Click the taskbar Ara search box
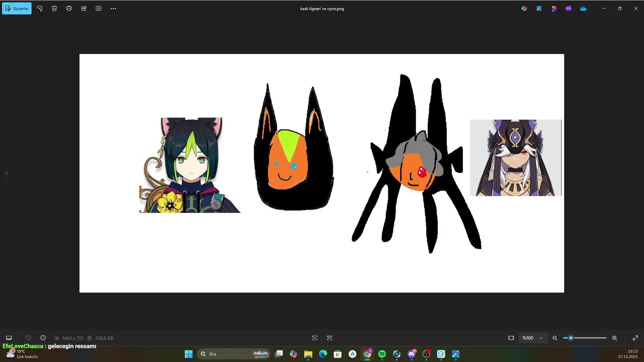This screenshot has height=362, width=644. (233, 354)
